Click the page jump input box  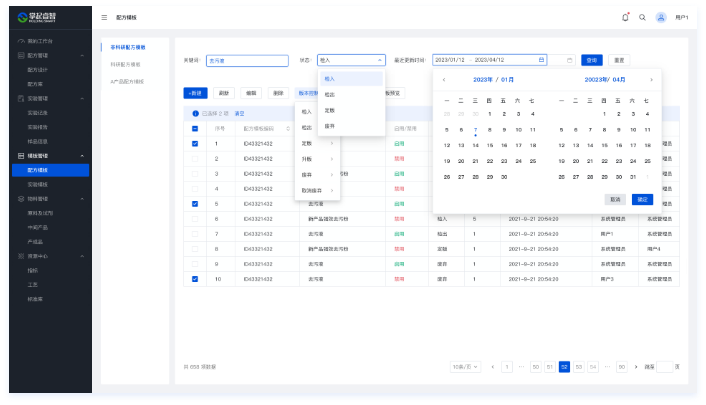[x=665, y=367]
